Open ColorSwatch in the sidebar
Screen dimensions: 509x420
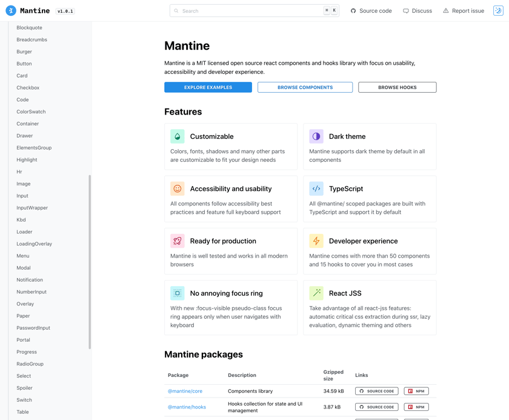pos(31,112)
